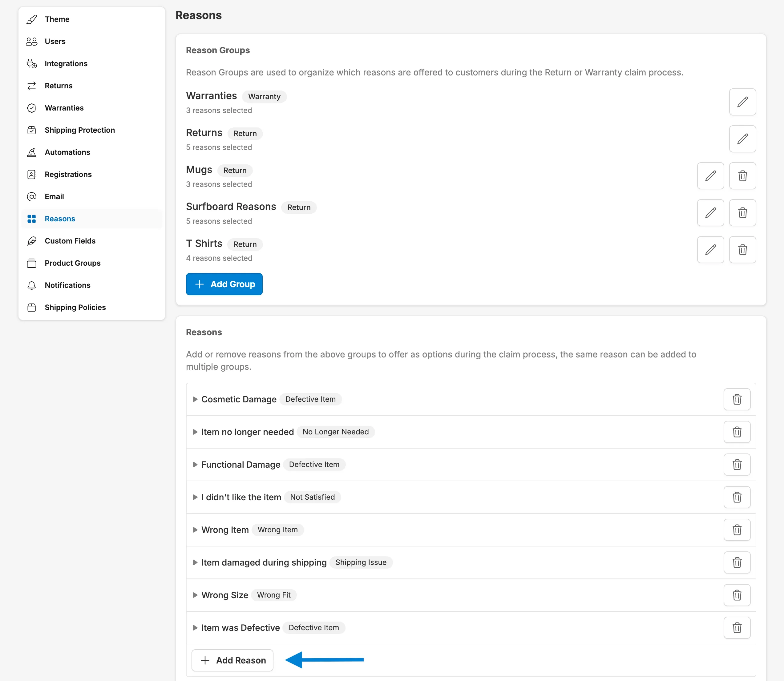Screen dimensions: 784x681
Task: Expand the Wrong Item reason details
Action: click(x=195, y=530)
